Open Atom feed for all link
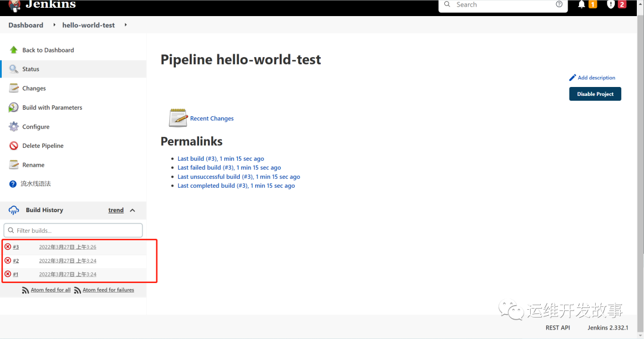This screenshot has height=339, width=644. (51, 290)
